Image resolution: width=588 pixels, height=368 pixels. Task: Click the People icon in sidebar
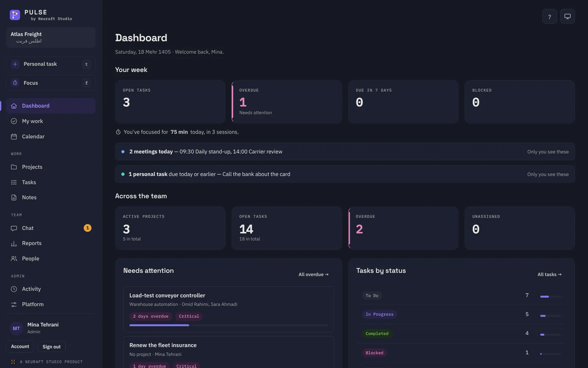pos(14,259)
